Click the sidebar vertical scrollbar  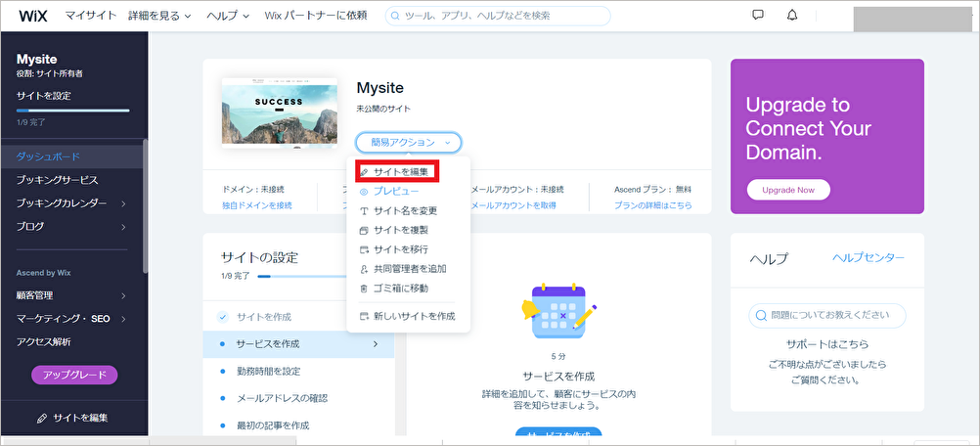(145, 206)
